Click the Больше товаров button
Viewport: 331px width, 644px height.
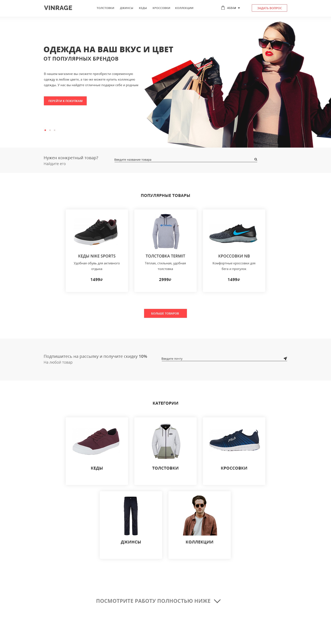pyautogui.click(x=165, y=313)
